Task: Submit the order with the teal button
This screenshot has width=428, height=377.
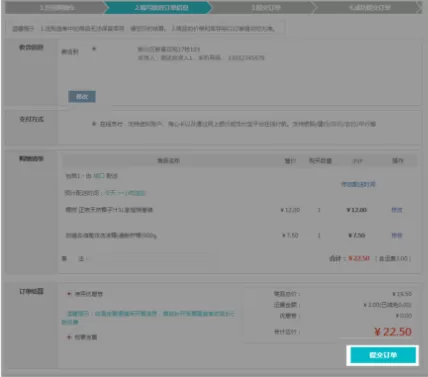Action: click(383, 355)
